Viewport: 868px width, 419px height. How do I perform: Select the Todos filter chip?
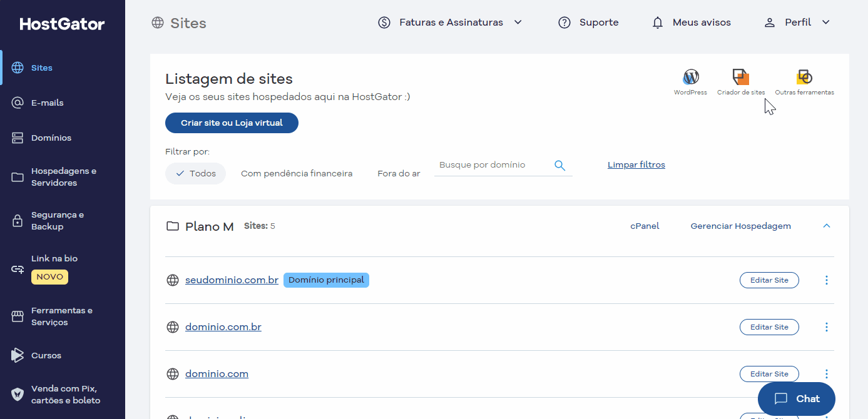[x=195, y=173]
